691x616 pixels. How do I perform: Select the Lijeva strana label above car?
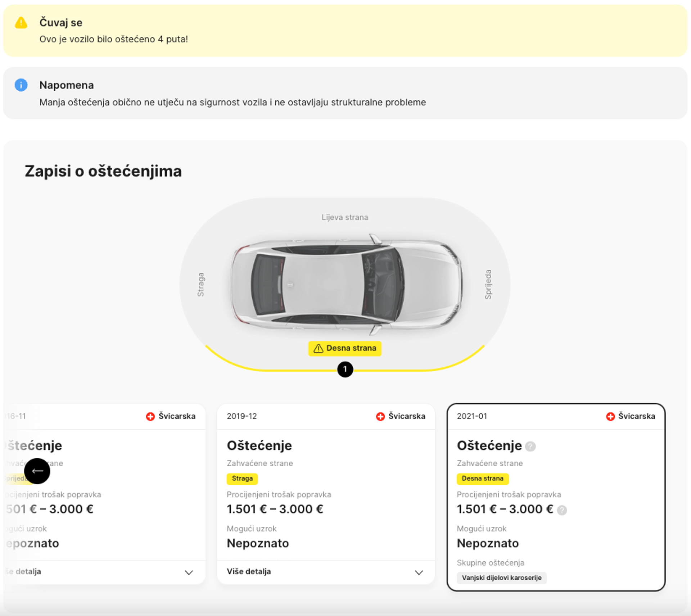[345, 217]
